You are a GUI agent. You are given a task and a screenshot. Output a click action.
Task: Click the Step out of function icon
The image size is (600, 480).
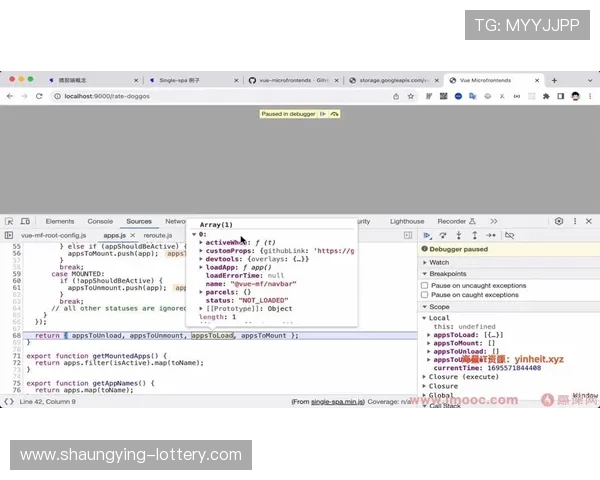pyautogui.click(x=475, y=235)
